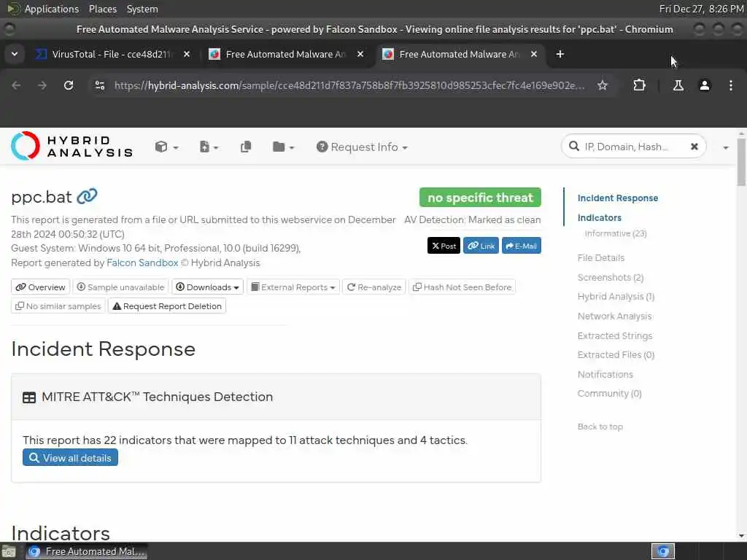The image size is (747, 560).
Task: Bookmark this page with the star icon
Action: point(602,85)
